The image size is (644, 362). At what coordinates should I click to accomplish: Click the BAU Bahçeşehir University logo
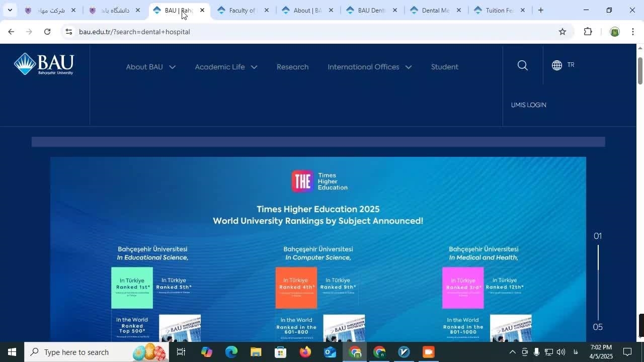pos(44,64)
